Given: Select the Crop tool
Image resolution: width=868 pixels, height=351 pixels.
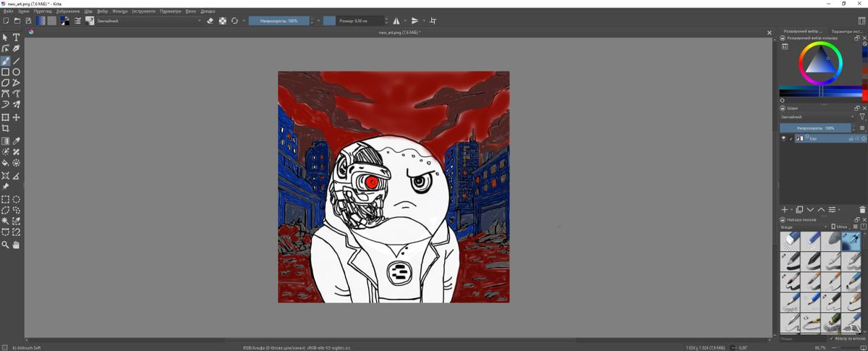Looking at the screenshot, I should coord(6,128).
